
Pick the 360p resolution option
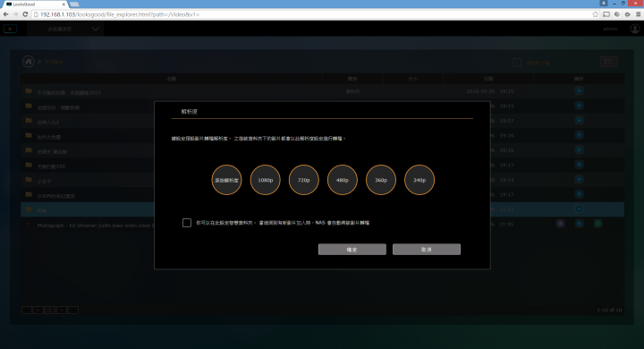pos(381,180)
